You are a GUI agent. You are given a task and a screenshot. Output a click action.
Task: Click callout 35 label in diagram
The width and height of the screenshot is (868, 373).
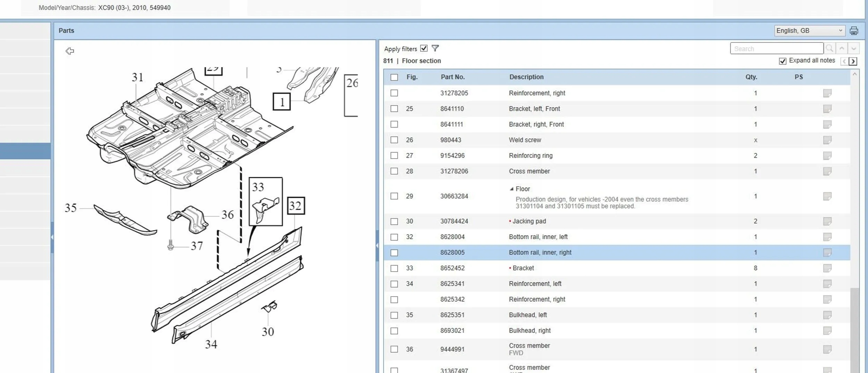coord(71,208)
